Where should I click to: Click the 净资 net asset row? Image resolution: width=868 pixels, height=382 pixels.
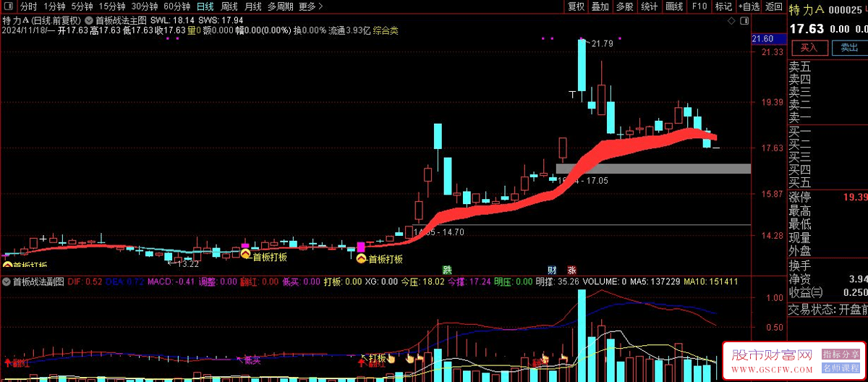coord(828,279)
